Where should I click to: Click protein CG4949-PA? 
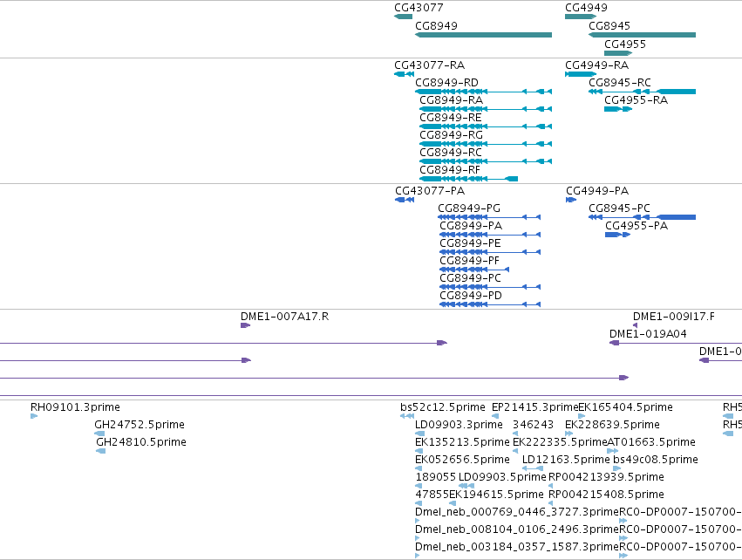tap(571, 200)
